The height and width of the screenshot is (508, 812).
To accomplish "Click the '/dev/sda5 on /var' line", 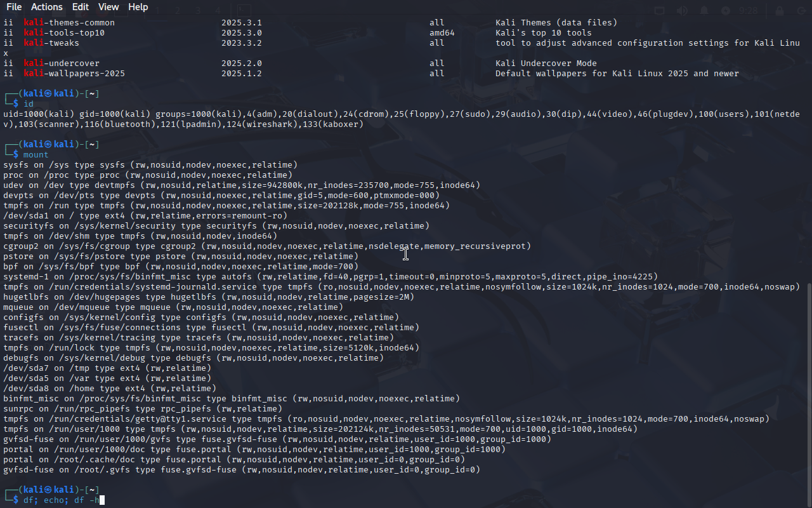I will [x=107, y=378].
